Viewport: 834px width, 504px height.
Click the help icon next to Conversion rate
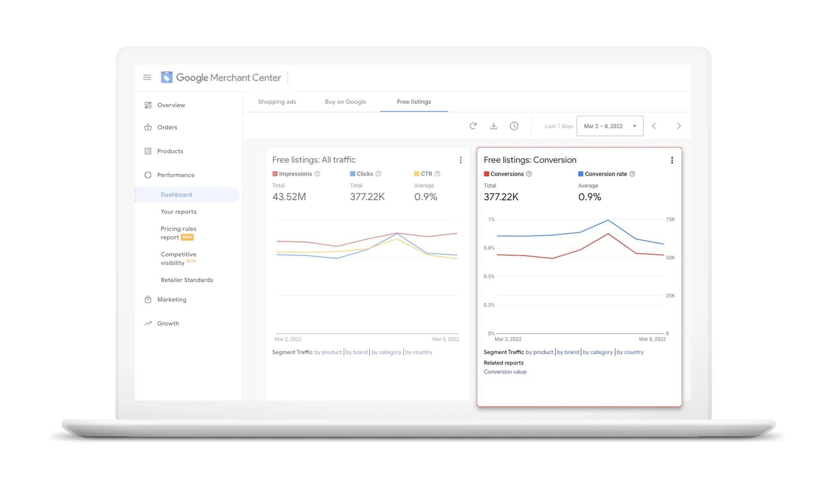pyautogui.click(x=632, y=174)
